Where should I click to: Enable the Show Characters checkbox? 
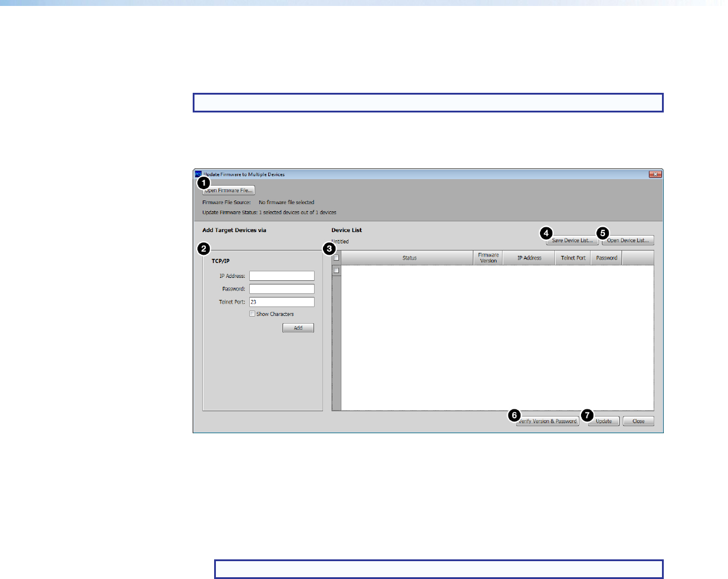pos(252,314)
